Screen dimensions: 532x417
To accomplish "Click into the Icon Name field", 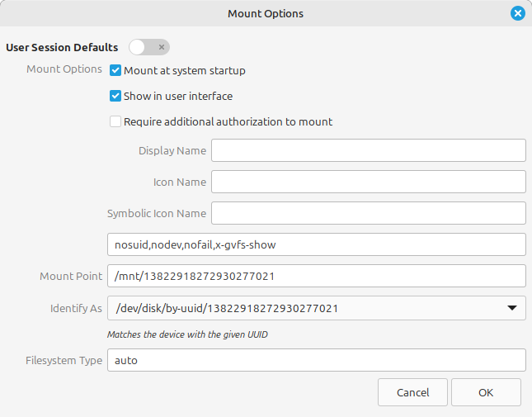I will click(369, 182).
